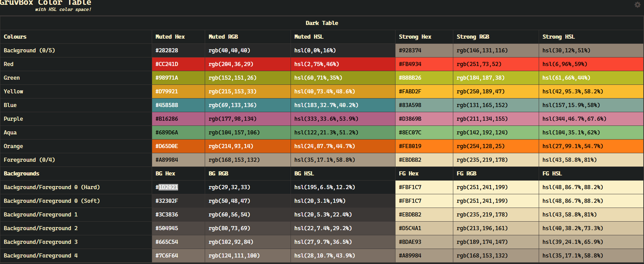
Task: Select the strong blue #83A598 swatch cell
Action: (424, 105)
